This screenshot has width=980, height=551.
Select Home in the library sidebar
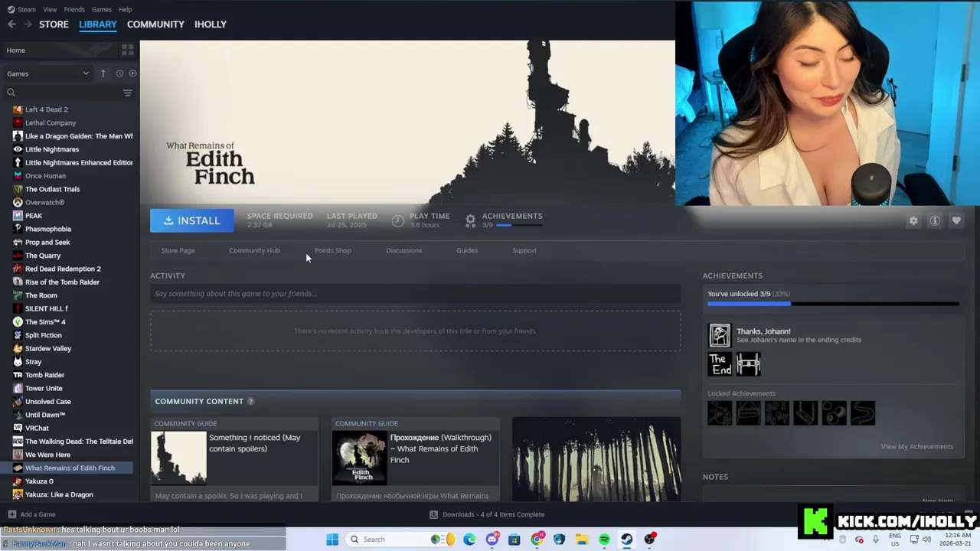59,50
